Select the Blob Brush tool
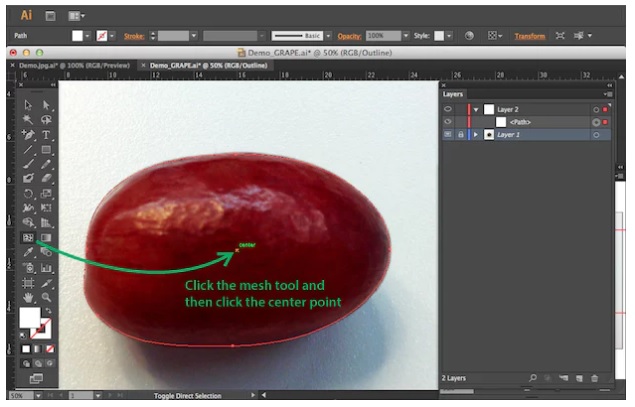This screenshot has height=407, width=635. pyautogui.click(x=28, y=178)
